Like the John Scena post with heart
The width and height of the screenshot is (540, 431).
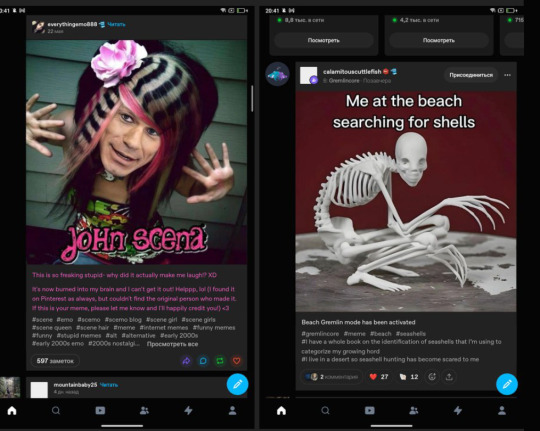[237, 361]
